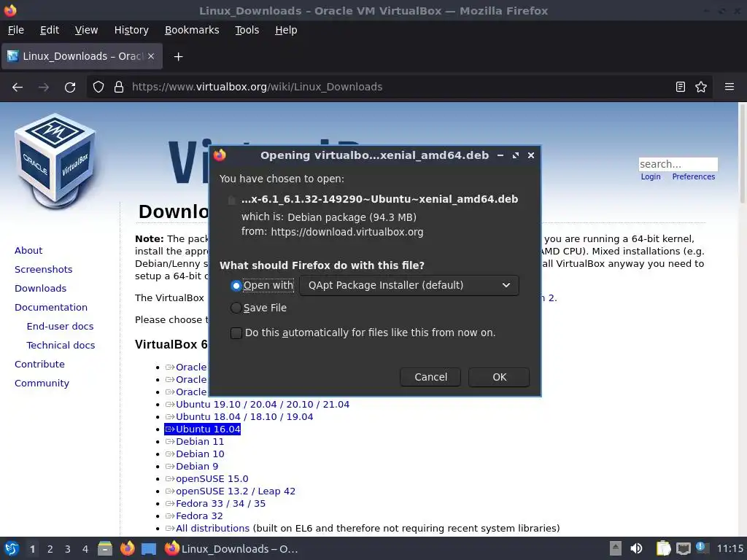The width and height of the screenshot is (747, 560).
Task: Open the Edit menu
Action: (50, 30)
